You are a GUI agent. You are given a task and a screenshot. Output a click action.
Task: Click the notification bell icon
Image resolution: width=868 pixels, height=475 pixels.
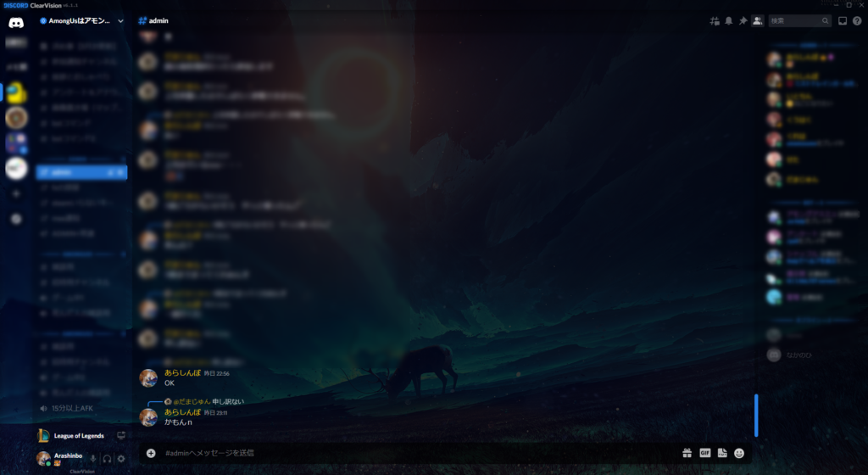pos(728,20)
